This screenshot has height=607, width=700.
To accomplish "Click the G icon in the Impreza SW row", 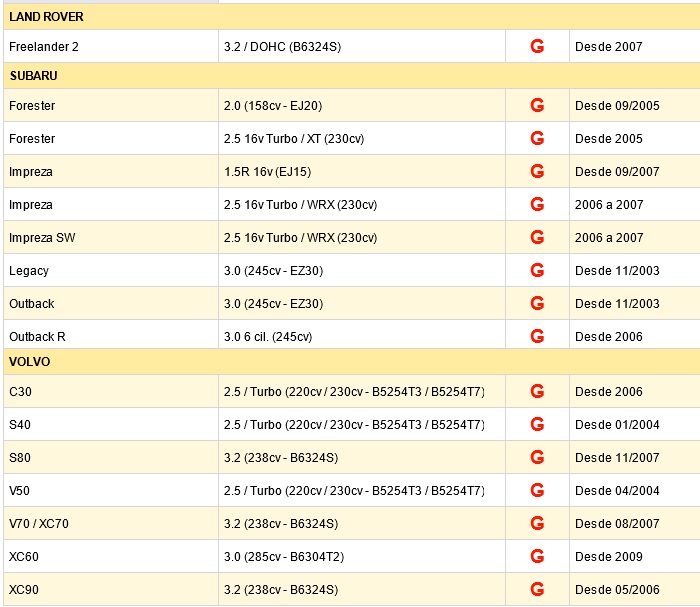I will 537,237.
